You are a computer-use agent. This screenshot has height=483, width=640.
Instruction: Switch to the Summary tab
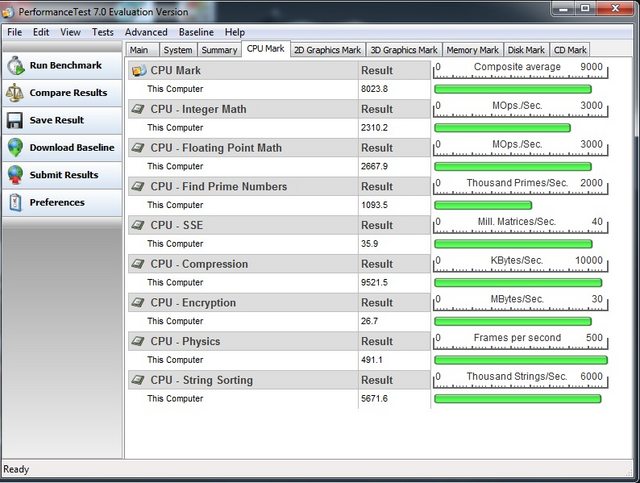click(219, 50)
